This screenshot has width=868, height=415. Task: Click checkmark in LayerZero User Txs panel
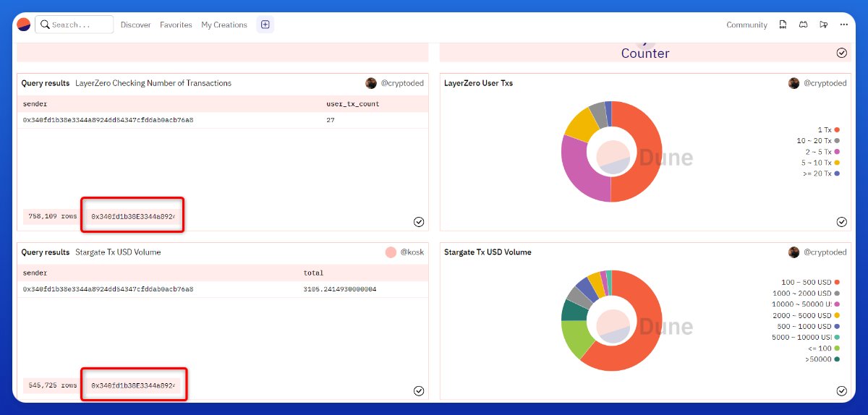click(x=841, y=222)
